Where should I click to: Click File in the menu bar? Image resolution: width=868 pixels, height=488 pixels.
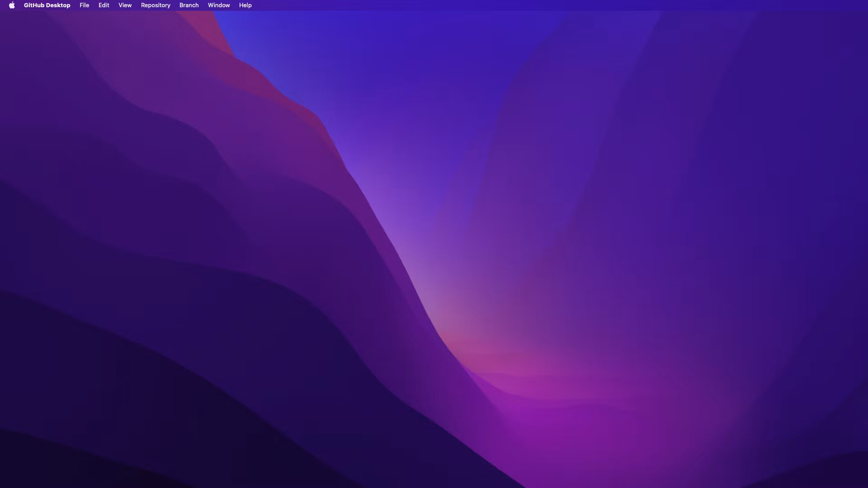point(84,5)
